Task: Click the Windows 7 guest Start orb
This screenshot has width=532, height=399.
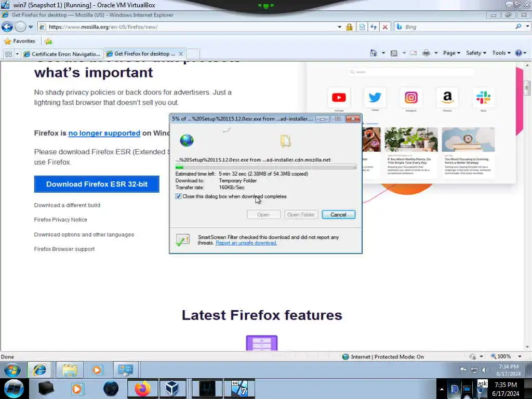Action: point(12,369)
